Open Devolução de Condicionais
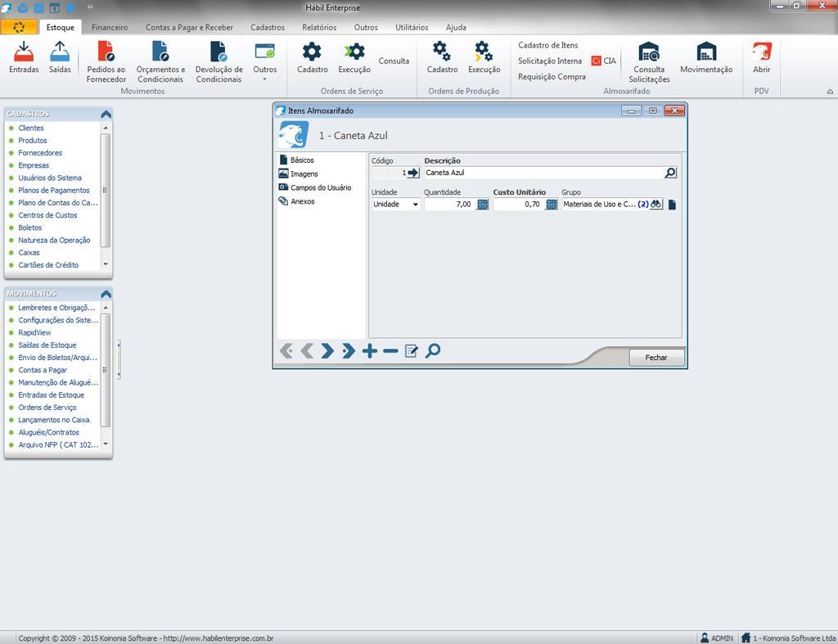838x644 pixels. pos(219,62)
